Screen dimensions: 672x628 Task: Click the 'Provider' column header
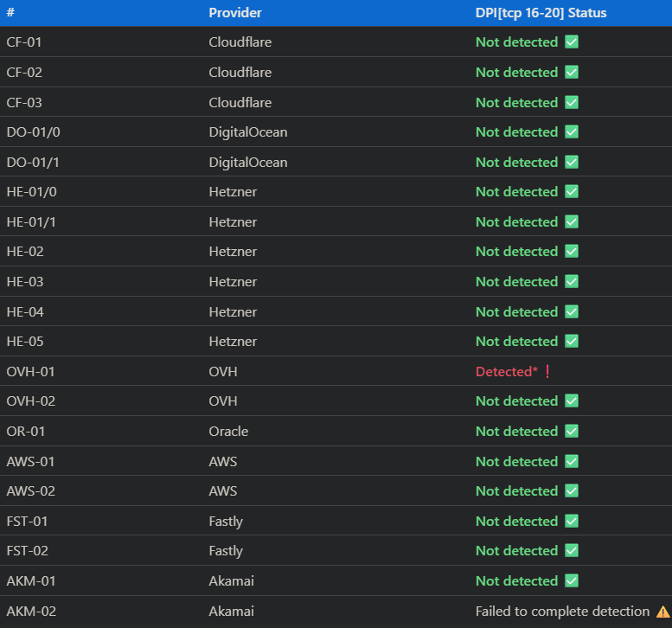point(235,13)
